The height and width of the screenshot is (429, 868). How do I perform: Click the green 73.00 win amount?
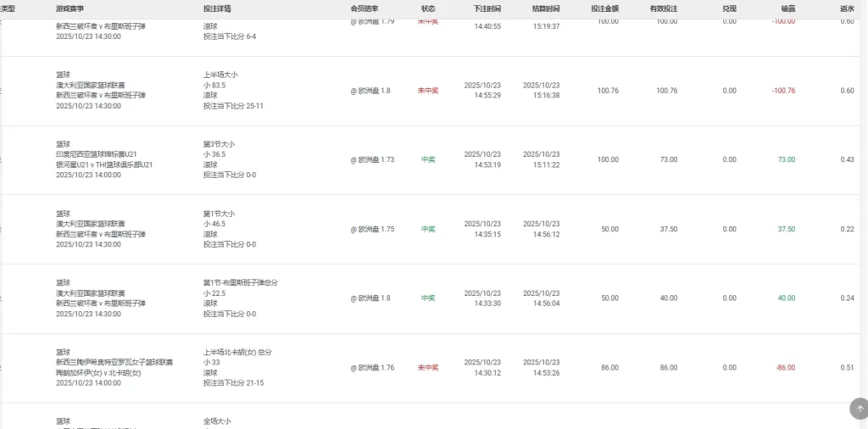click(786, 159)
